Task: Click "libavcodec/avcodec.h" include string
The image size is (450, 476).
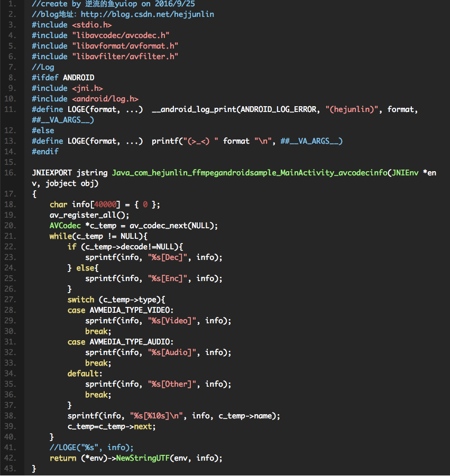Action: click(121, 35)
